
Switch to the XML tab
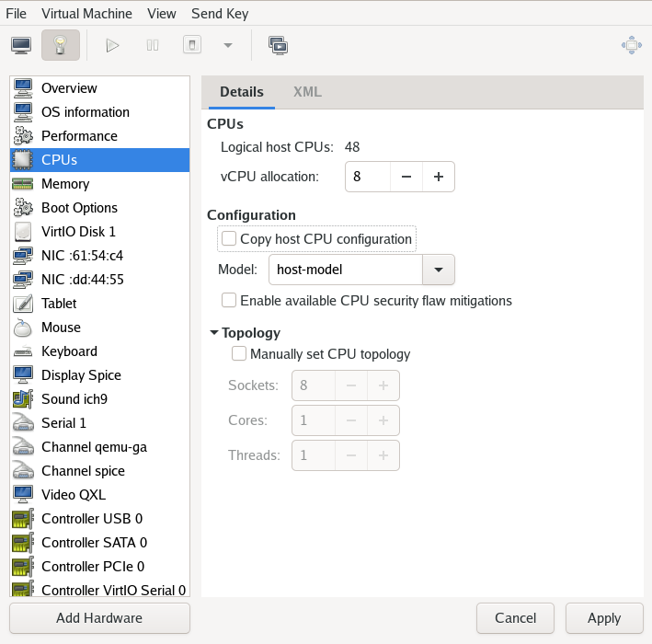pos(307,92)
